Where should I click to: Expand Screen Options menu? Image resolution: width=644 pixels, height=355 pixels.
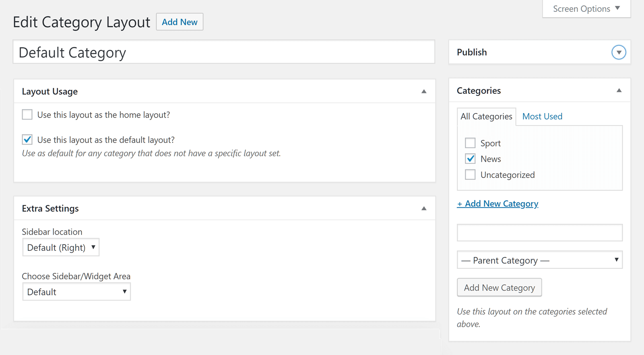coord(586,9)
